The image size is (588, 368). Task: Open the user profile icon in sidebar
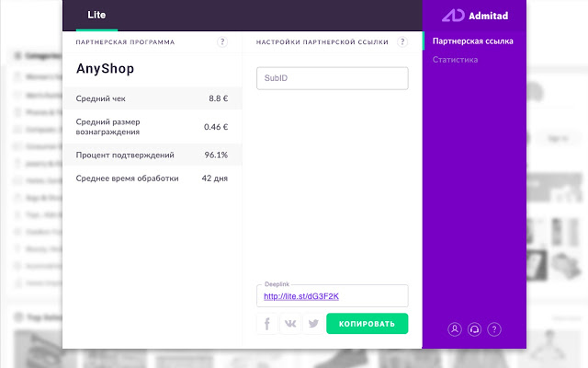(455, 329)
